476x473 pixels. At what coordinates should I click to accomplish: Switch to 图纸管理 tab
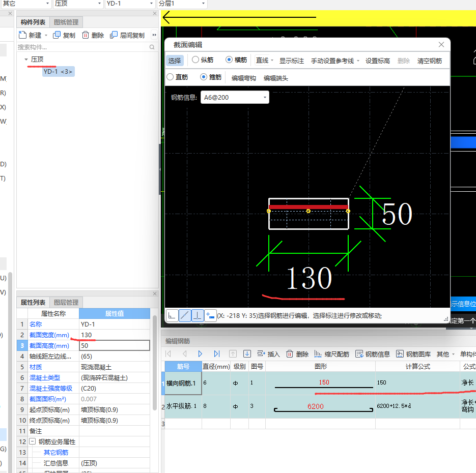(x=66, y=22)
